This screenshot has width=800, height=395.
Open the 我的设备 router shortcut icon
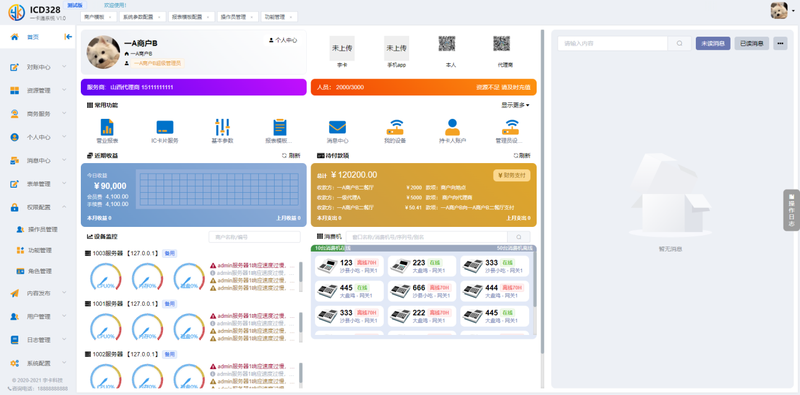coord(395,127)
